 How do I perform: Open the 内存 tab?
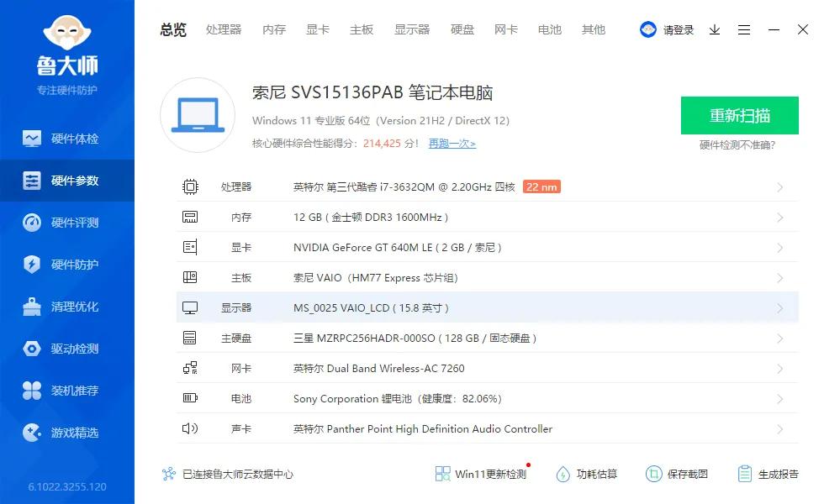point(273,29)
